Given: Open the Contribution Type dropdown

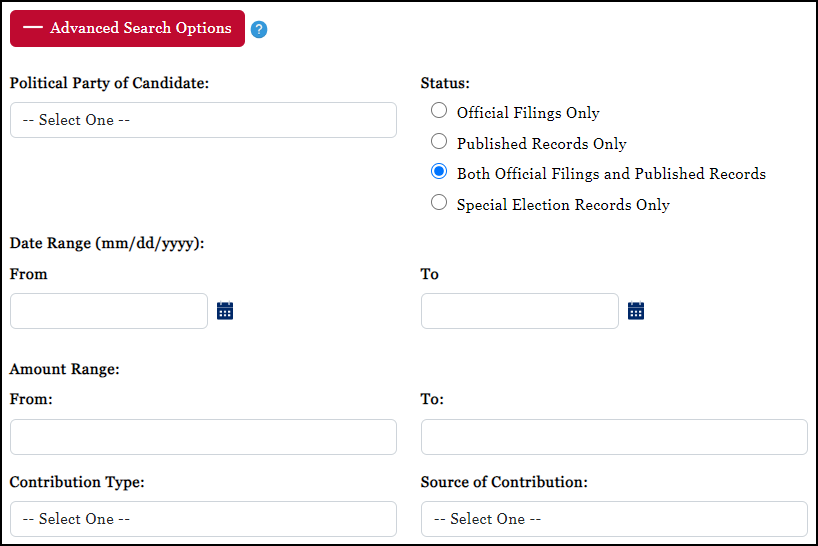Looking at the screenshot, I should 203,519.
